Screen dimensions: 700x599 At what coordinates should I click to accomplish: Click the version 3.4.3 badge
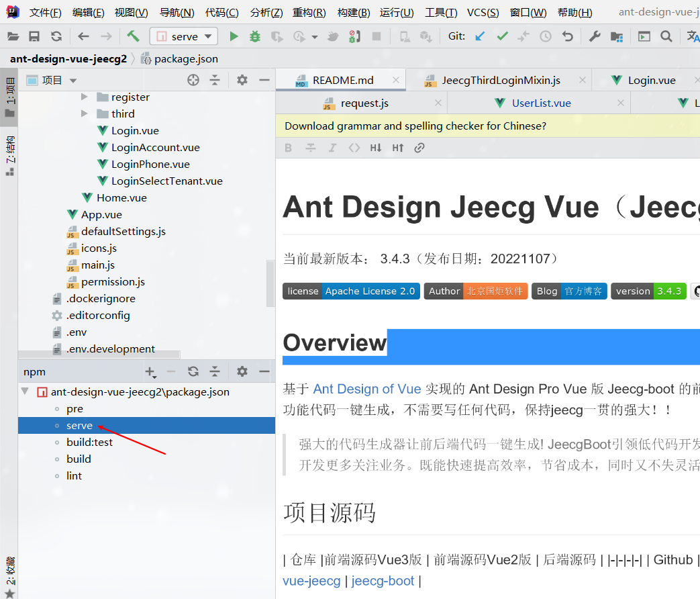(649, 291)
